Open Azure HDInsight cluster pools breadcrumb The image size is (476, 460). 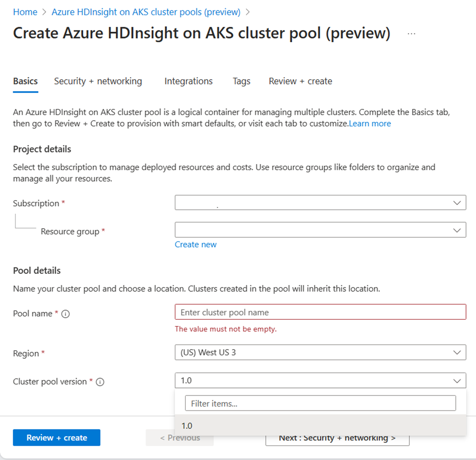coord(146,12)
